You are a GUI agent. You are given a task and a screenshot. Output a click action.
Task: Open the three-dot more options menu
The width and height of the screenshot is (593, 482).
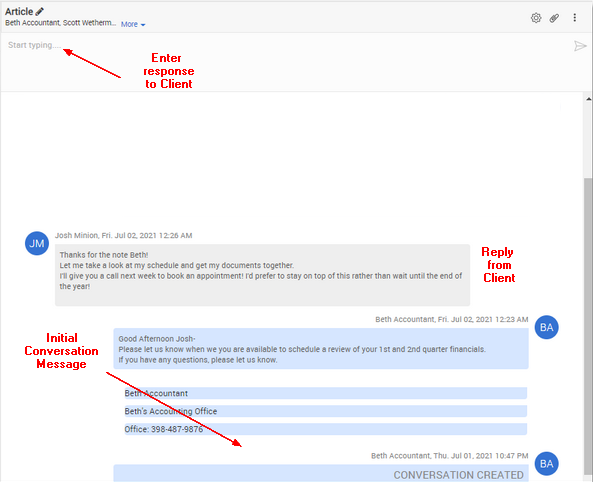tap(574, 17)
